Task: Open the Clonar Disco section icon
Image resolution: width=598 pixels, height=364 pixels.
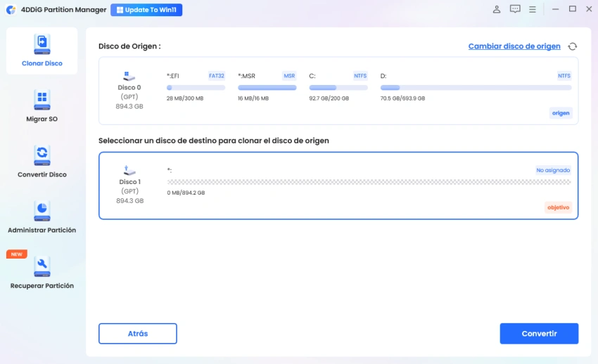Action: 42,44
